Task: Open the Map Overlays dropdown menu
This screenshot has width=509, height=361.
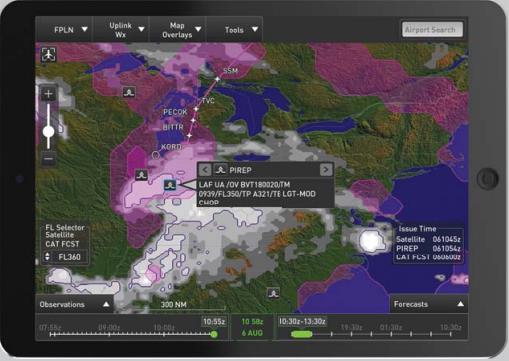Action: click(x=178, y=30)
